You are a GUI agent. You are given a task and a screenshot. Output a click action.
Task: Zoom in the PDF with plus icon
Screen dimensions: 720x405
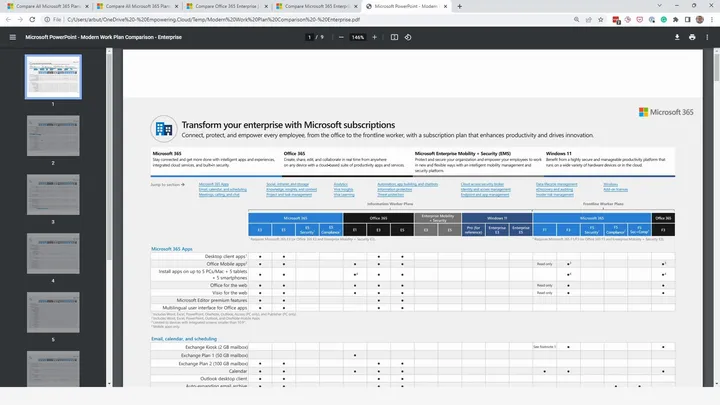click(375, 37)
